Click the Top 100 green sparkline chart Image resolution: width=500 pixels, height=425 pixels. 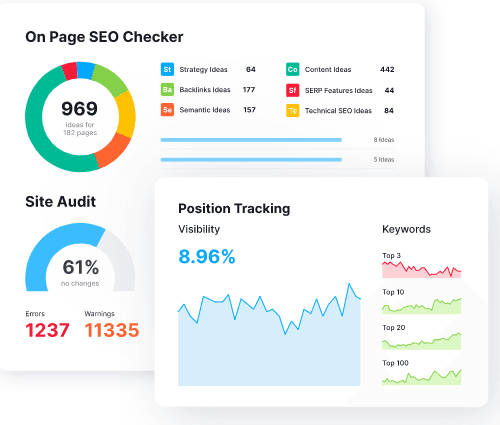click(422, 377)
